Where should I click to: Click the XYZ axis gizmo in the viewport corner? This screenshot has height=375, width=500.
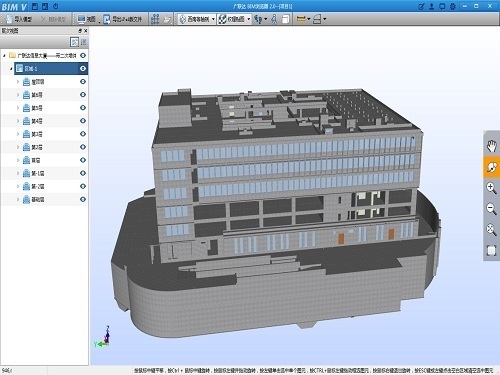(x=102, y=337)
